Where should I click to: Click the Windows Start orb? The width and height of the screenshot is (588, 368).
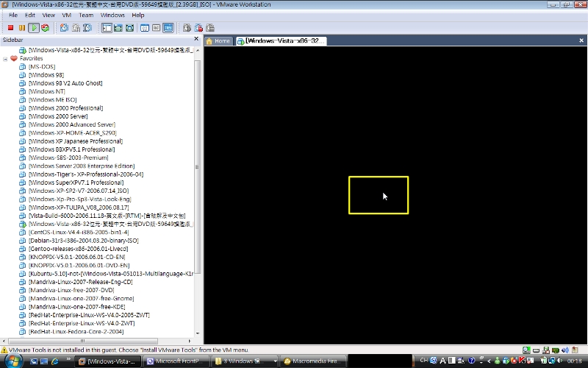12,361
